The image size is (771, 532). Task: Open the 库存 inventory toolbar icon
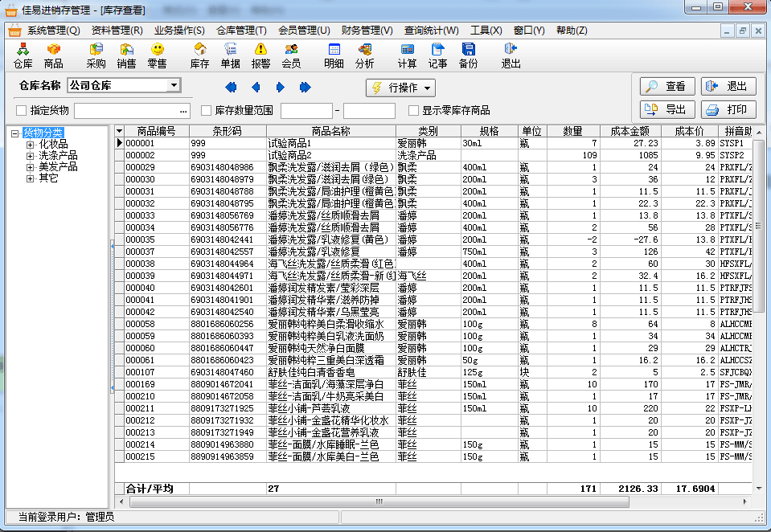199,55
